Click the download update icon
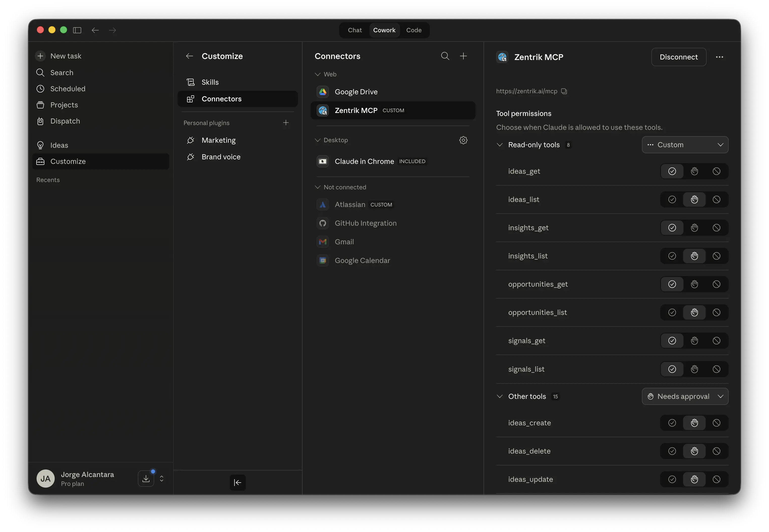 point(146,479)
